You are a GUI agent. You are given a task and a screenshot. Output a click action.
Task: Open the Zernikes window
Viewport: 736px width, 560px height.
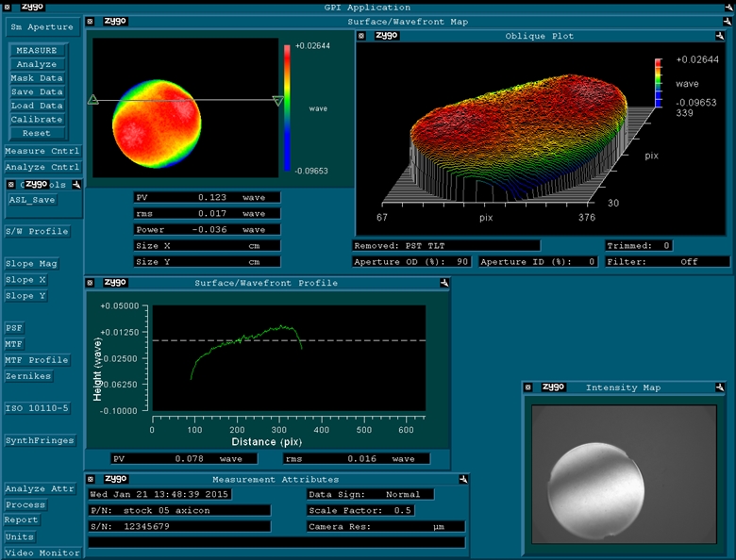(x=28, y=376)
